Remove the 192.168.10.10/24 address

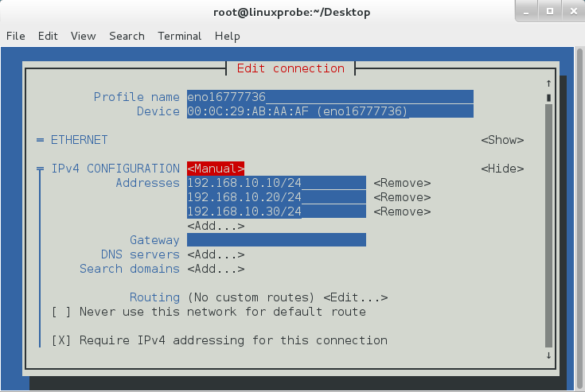(402, 183)
